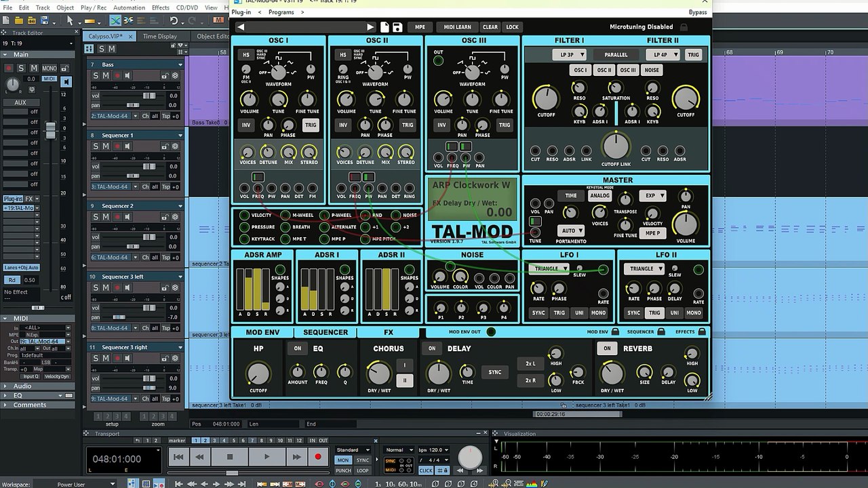Click the MIDI LEARN button

(x=457, y=27)
